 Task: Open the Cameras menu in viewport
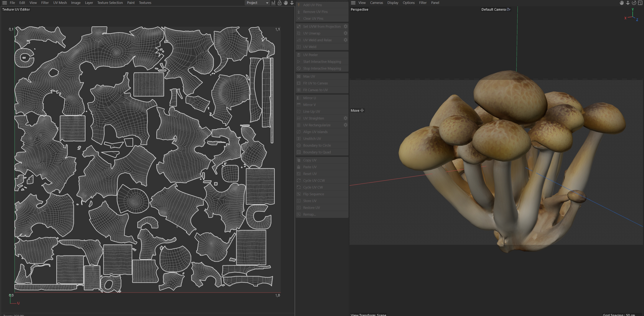(376, 3)
